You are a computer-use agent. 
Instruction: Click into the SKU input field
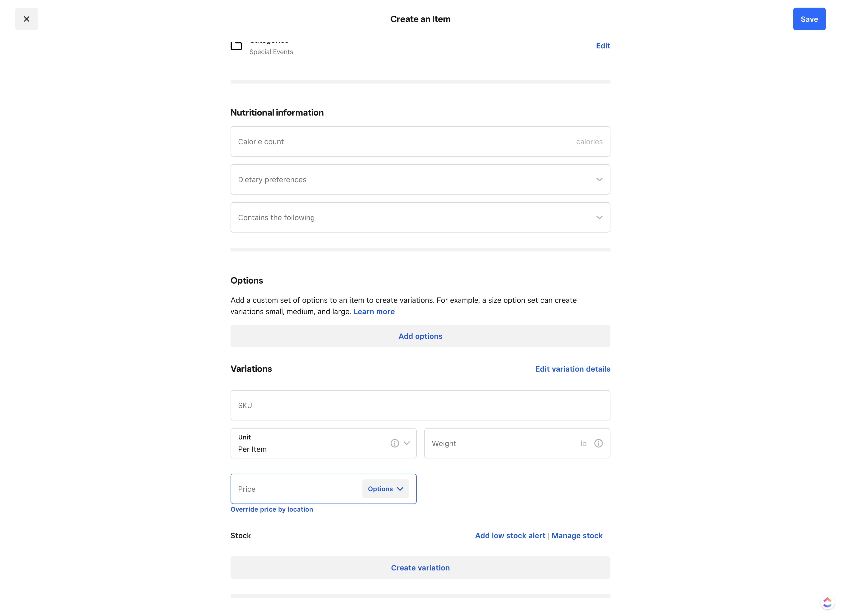(x=420, y=405)
